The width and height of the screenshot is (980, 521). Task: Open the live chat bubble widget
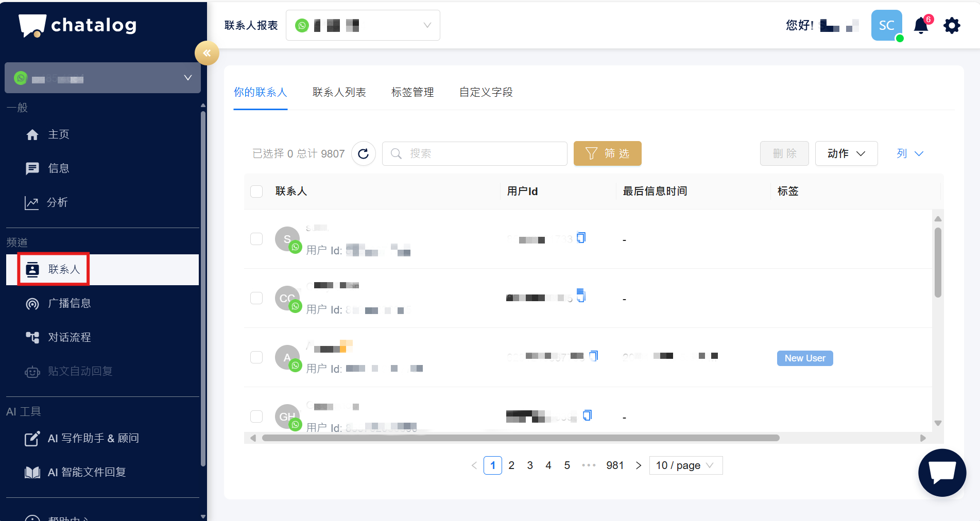pyautogui.click(x=942, y=472)
